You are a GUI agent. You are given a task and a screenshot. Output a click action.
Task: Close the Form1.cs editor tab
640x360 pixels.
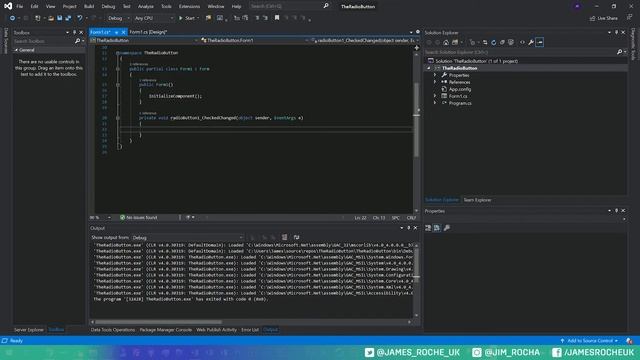pyautogui.click(x=124, y=32)
